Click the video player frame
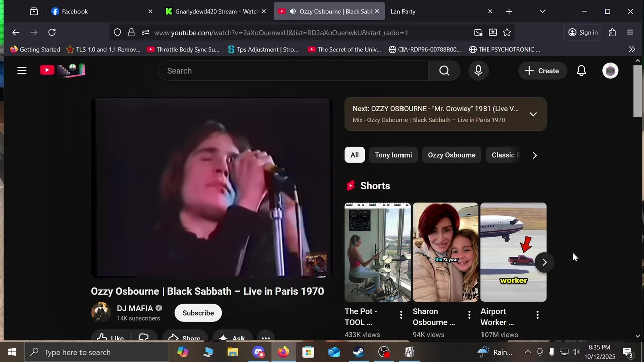This screenshot has height=362, width=644. pos(211,187)
